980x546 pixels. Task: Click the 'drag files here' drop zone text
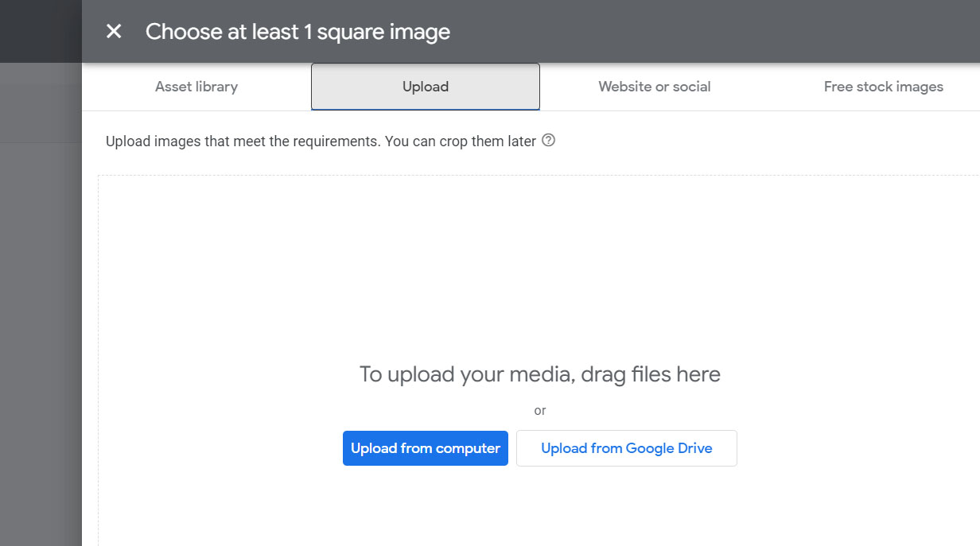[539, 374]
